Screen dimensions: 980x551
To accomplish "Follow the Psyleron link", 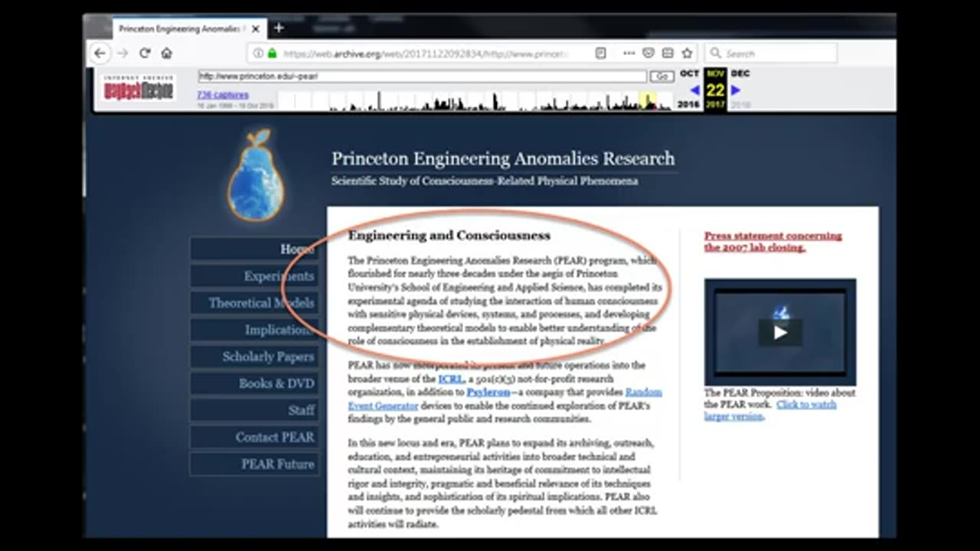I will 488,392.
